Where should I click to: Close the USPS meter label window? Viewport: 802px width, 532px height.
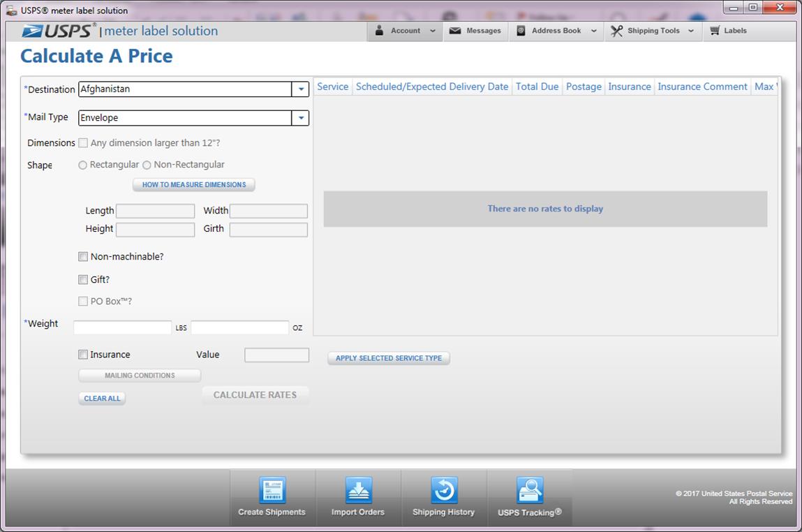tap(780, 8)
